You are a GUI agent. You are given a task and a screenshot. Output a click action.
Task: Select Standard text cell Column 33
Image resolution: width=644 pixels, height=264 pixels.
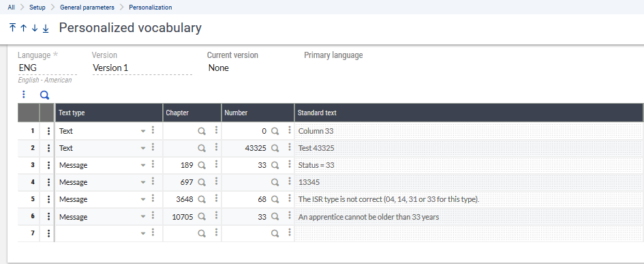point(469,131)
